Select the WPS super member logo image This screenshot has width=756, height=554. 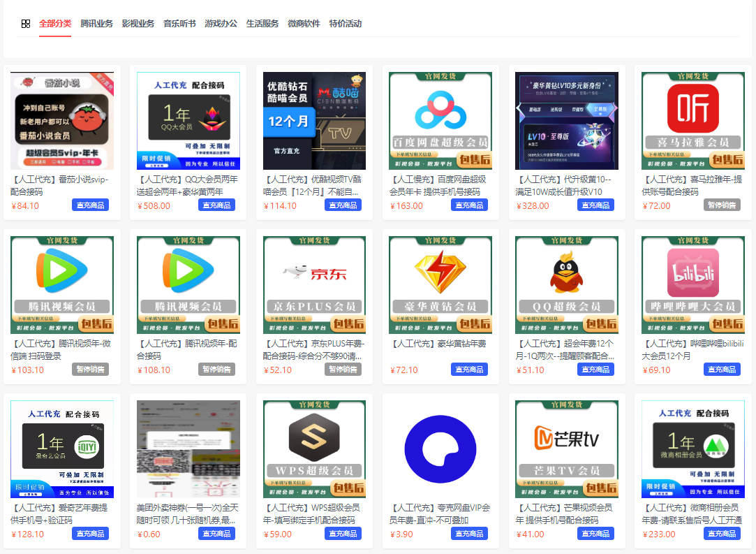click(x=314, y=449)
